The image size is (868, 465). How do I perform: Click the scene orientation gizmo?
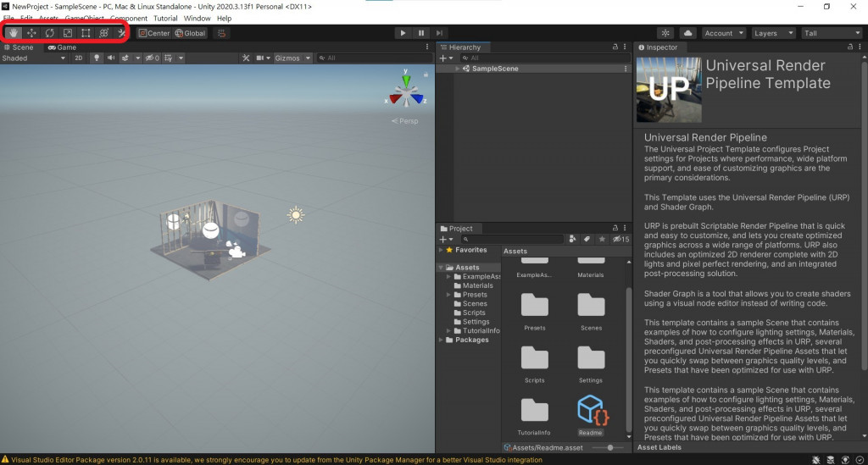pyautogui.click(x=406, y=91)
